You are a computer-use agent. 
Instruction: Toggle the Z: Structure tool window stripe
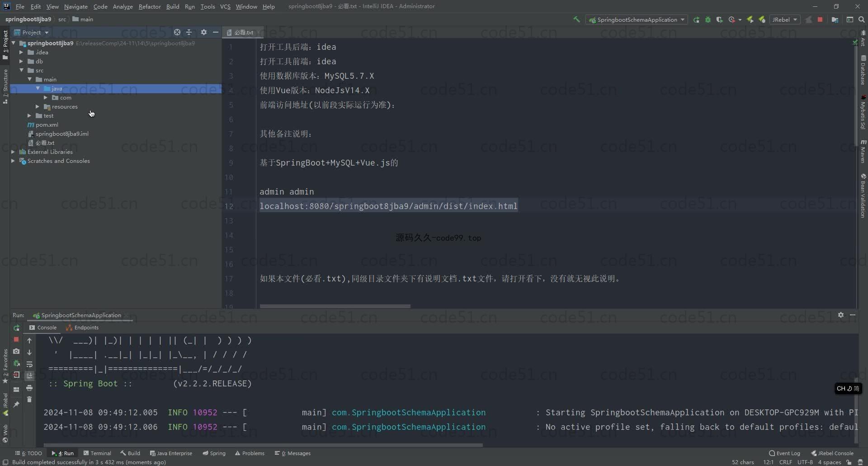tap(5, 87)
